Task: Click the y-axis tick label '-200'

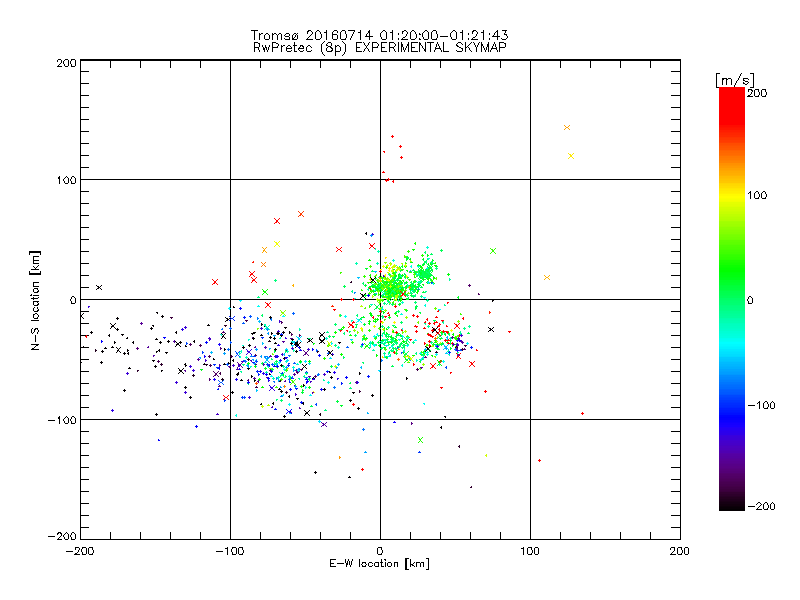Action: (x=62, y=536)
